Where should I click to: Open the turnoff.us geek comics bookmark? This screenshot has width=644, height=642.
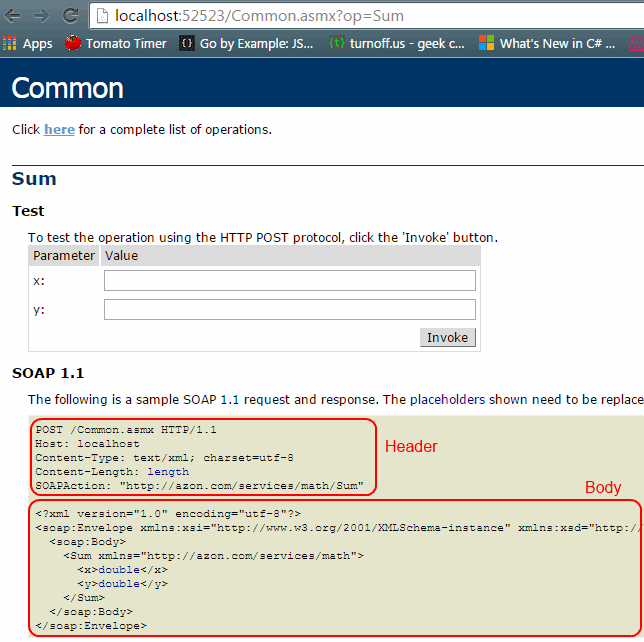point(396,43)
